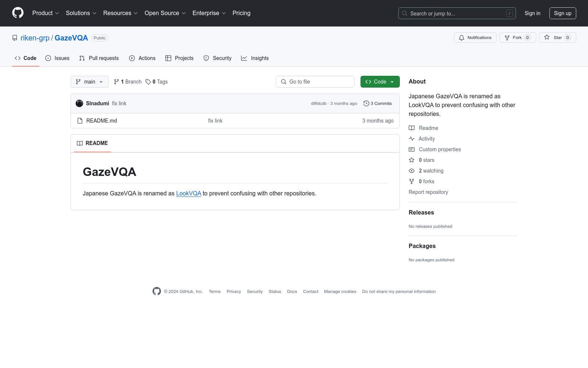Click the Contact footer link
The image size is (588, 368).
[311, 291]
